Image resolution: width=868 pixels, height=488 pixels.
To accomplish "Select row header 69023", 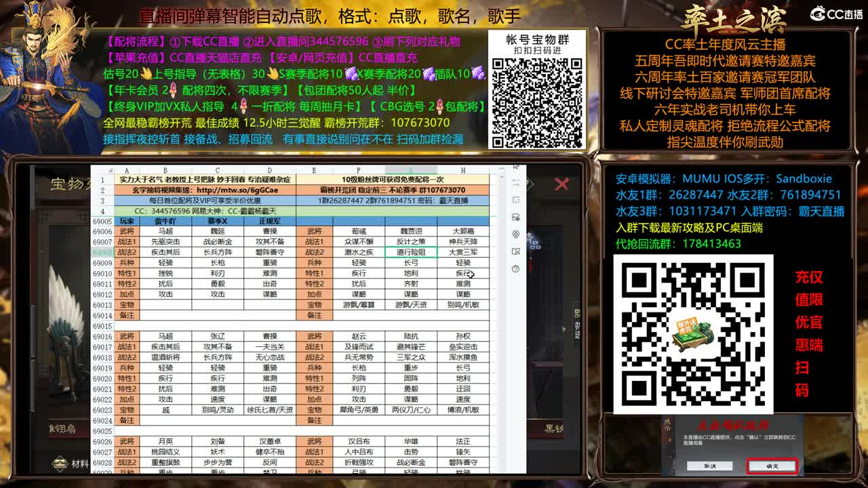I will (102, 410).
